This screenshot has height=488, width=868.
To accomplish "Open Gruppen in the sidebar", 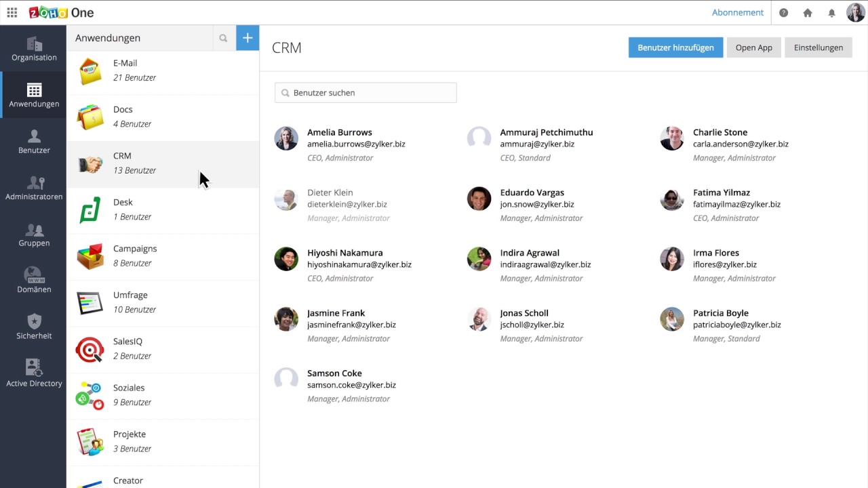I will 34,235.
